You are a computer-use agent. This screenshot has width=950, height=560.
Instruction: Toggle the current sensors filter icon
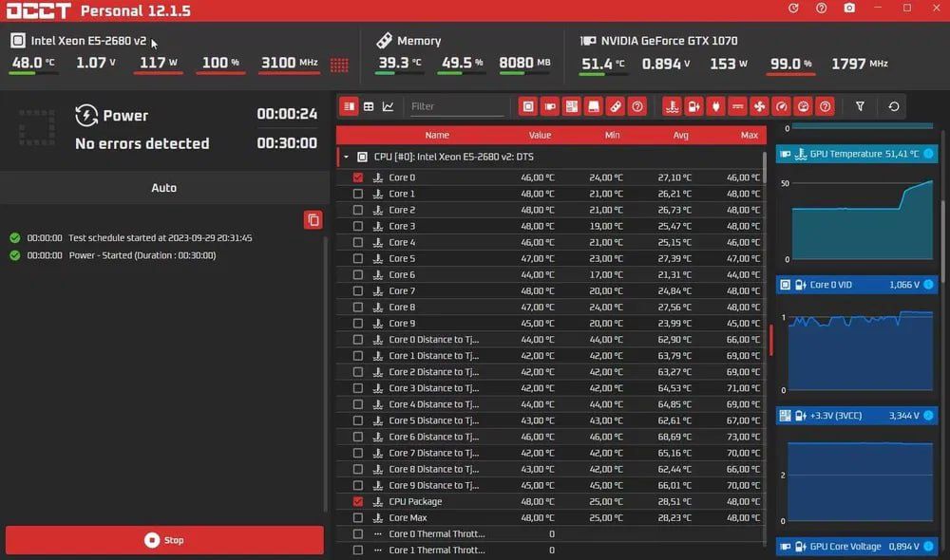click(737, 106)
